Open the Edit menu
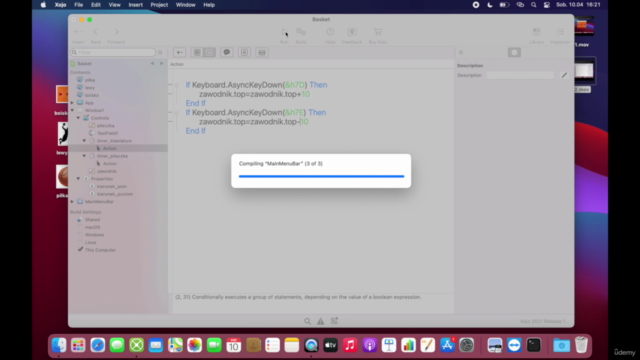 pyautogui.click(x=96, y=5)
